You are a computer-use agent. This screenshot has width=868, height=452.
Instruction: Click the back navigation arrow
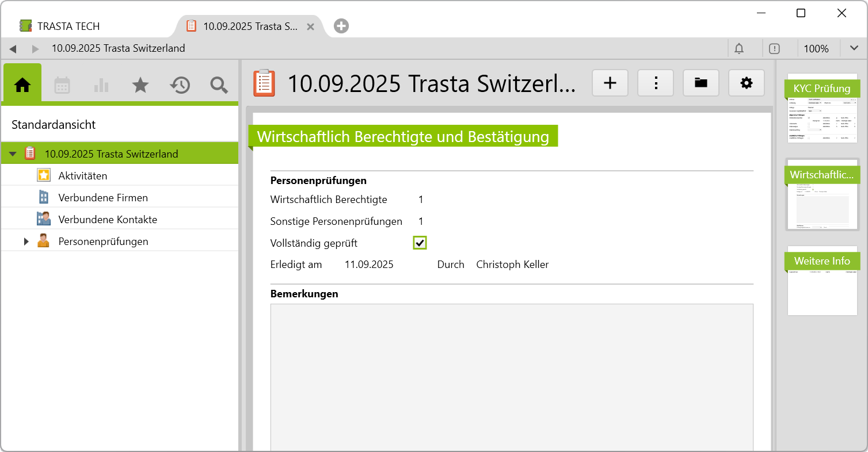[13, 49]
